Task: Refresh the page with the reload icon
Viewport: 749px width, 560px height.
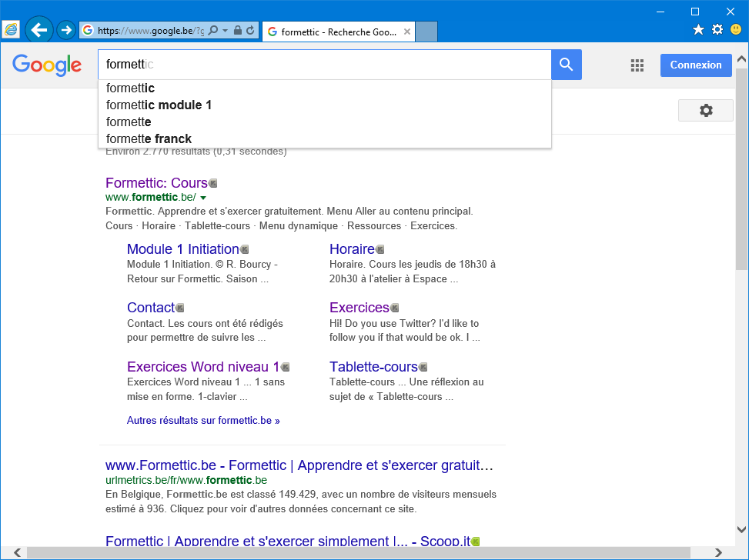Action: pos(250,31)
